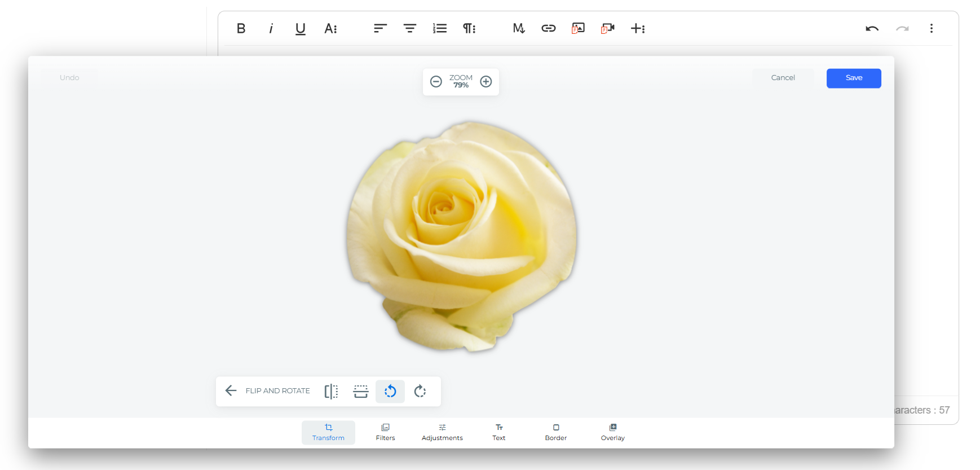Insert image icon in editor toolbar
Image resolution: width=980 pixels, height=470 pixels.
pos(578,28)
